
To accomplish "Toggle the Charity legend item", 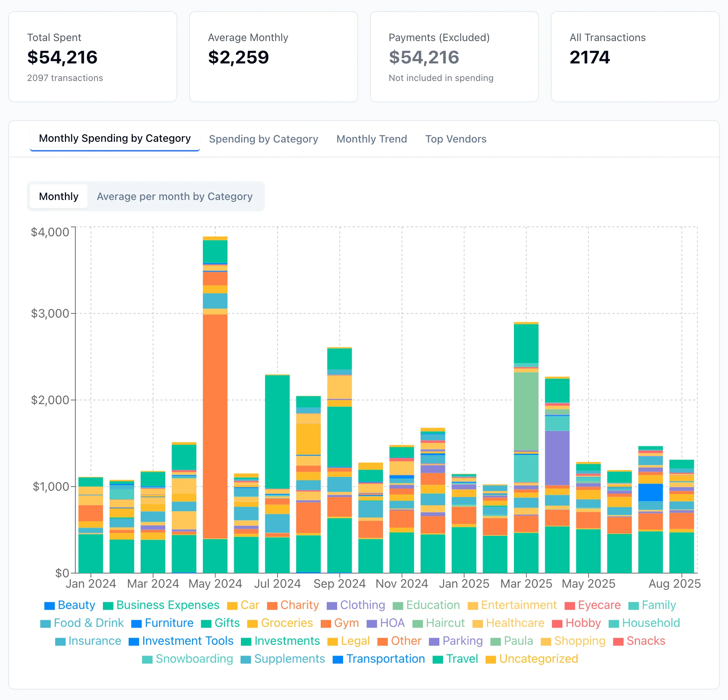I will click(x=293, y=605).
